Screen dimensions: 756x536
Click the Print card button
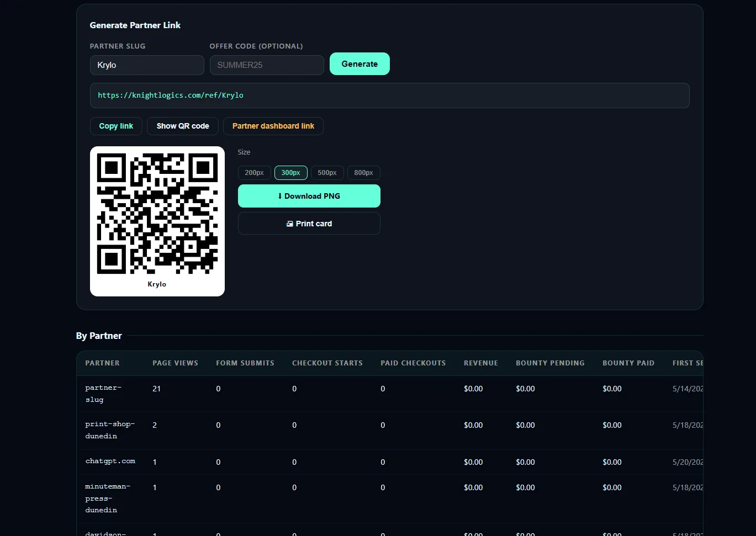tap(309, 224)
